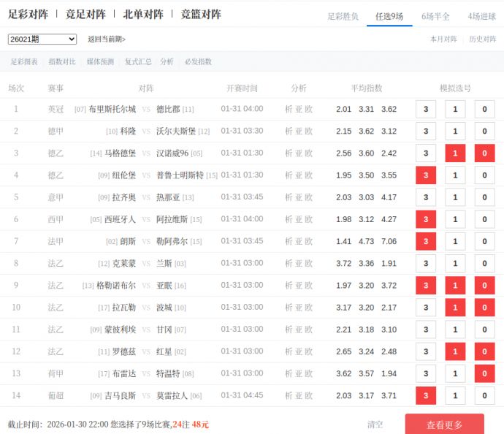
Task: Open 北单对阵 in top navigation
Action: (x=143, y=14)
